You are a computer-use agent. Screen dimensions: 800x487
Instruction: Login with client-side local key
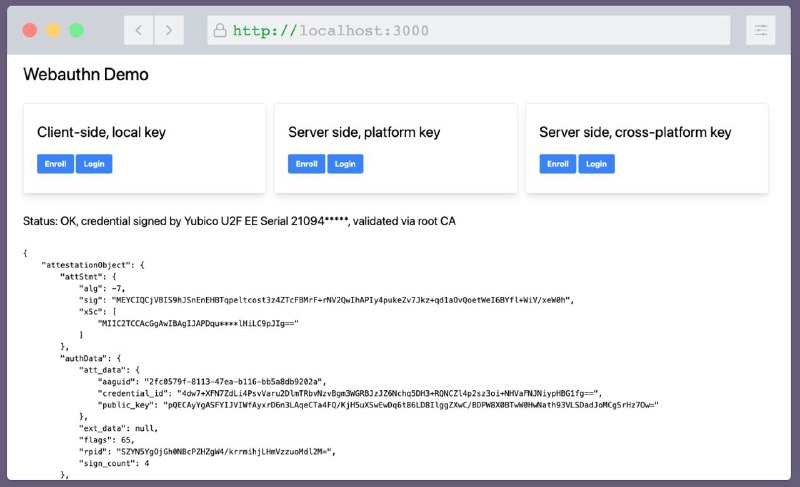tap(94, 164)
